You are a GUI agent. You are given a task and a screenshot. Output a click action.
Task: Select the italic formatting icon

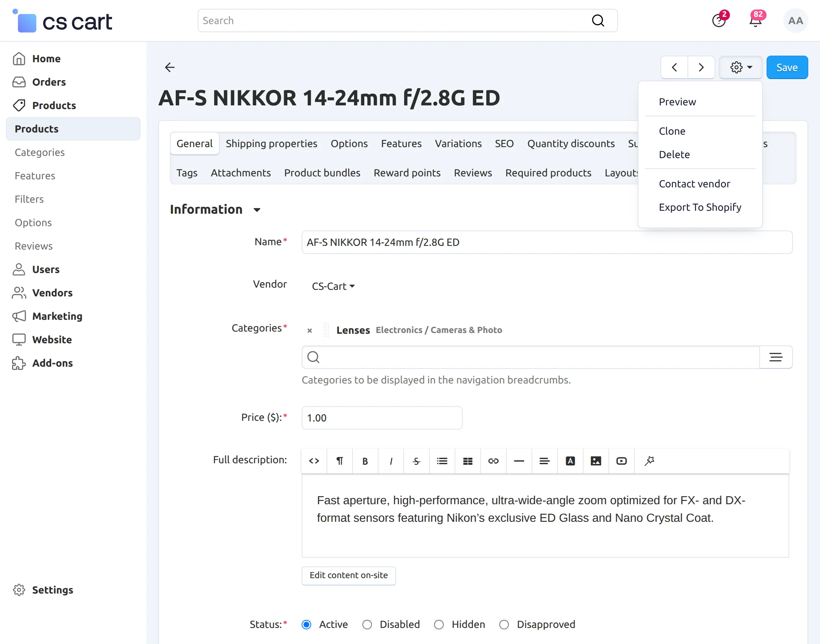click(x=390, y=461)
